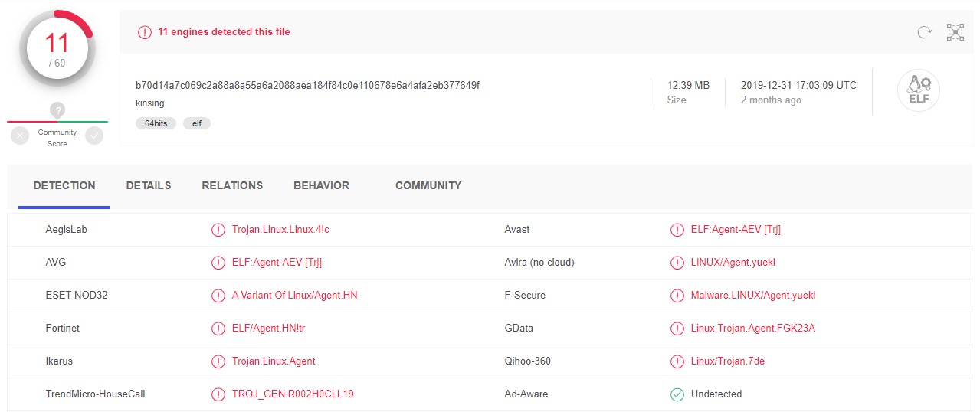980x412 pixels.
Task: Click the warning icon next to Trojan.Linux.Linux.4!c
Action: click(218, 230)
